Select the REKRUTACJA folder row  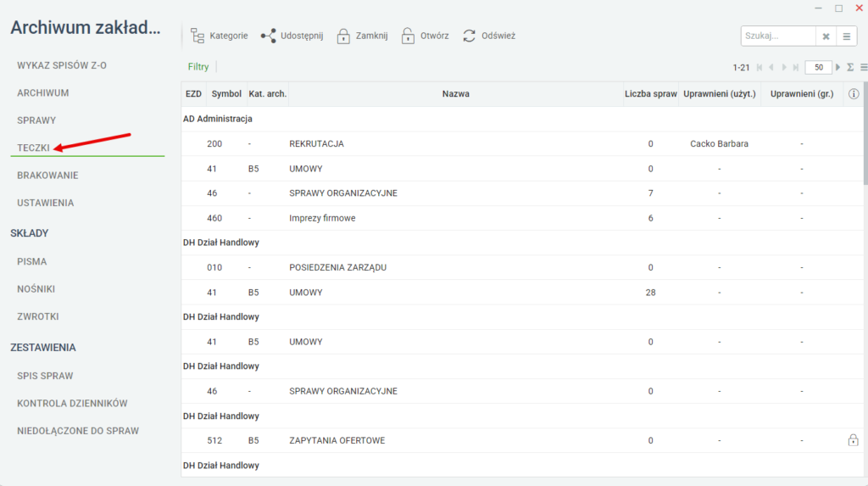pos(522,143)
